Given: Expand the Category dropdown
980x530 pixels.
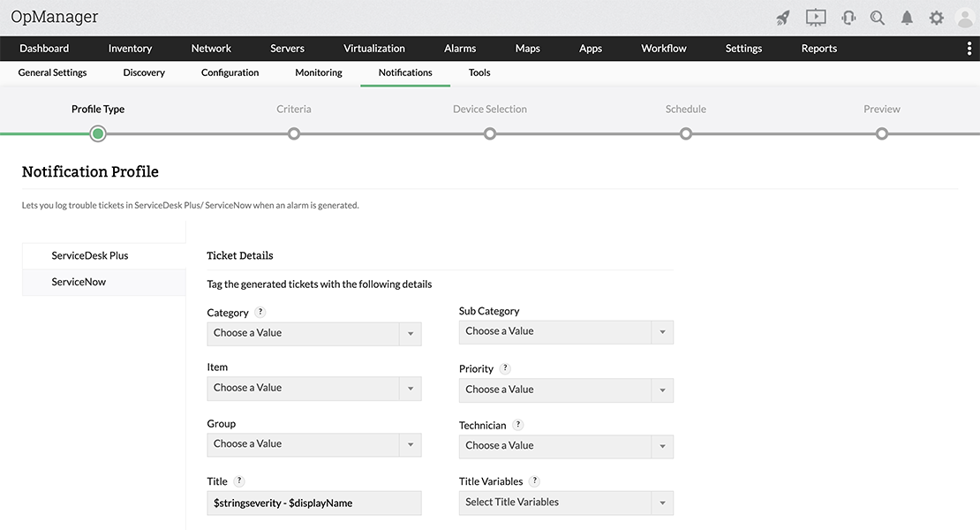Looking at the screenshot, I should (313, 334).
